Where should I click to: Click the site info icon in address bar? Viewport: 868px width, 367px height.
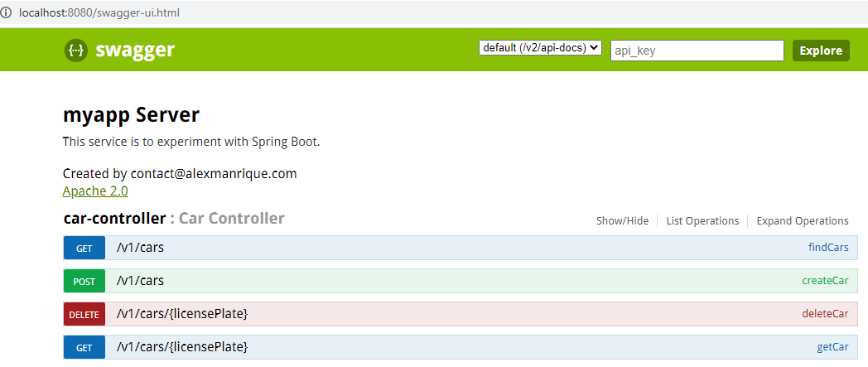(x=6, y=12)
